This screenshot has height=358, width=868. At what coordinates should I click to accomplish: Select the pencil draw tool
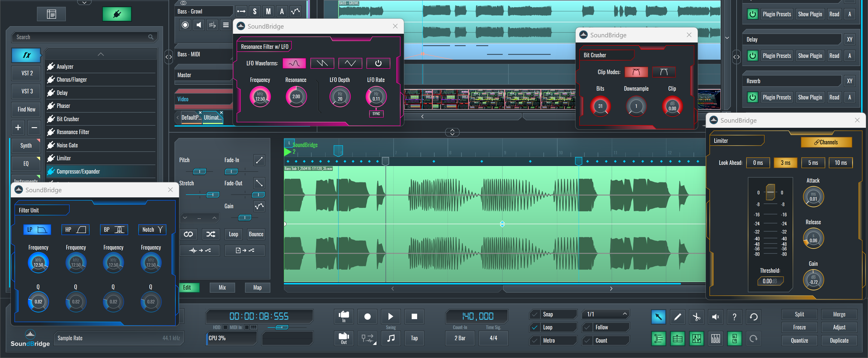(677, 317)
